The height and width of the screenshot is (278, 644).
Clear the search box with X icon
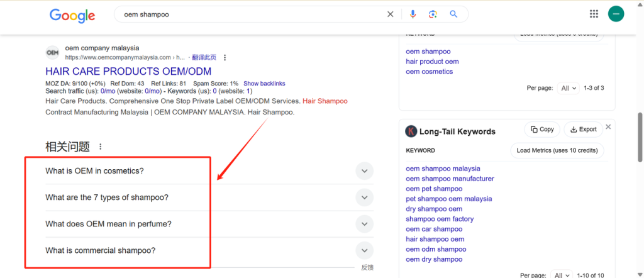tap(390, 14)
